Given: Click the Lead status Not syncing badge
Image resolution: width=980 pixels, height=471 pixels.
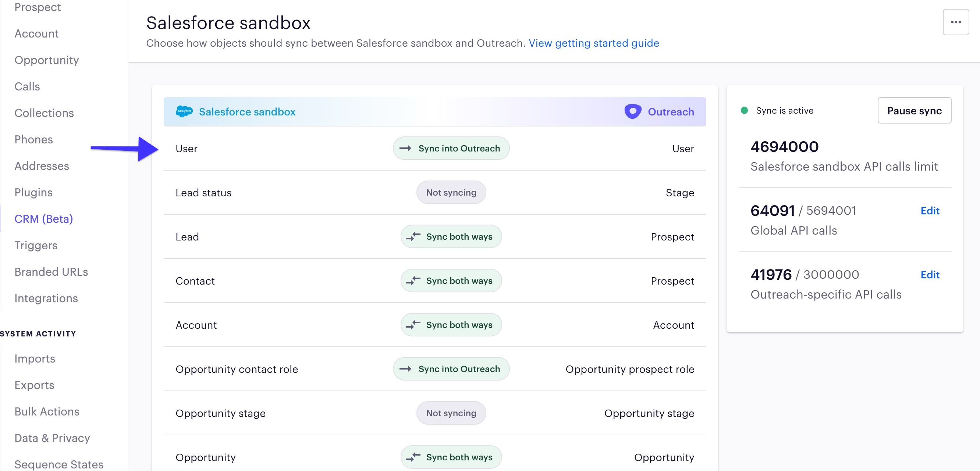Looking at the screenshot, I should 451,192.
